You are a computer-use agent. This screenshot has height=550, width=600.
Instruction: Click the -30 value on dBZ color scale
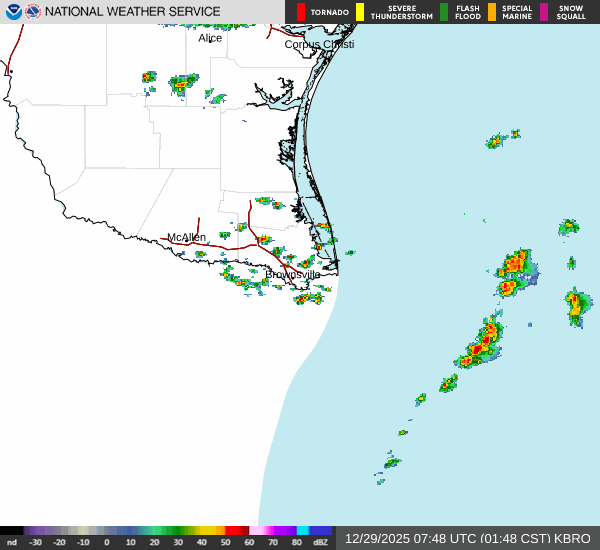pos(35,542)
